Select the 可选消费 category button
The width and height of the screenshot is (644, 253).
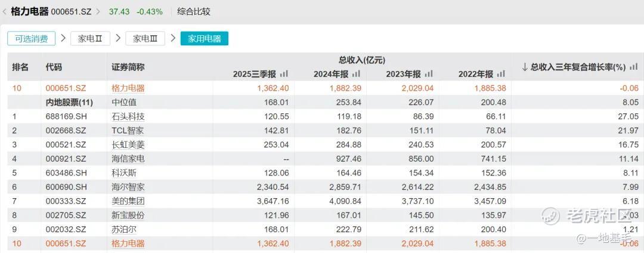click(x=31, y=39)
